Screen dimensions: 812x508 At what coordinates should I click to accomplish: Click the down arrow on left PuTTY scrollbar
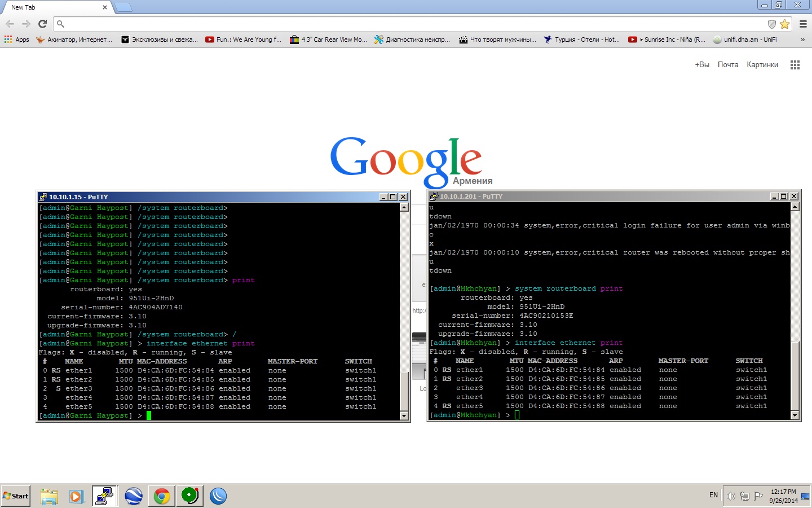click(404, 416)
